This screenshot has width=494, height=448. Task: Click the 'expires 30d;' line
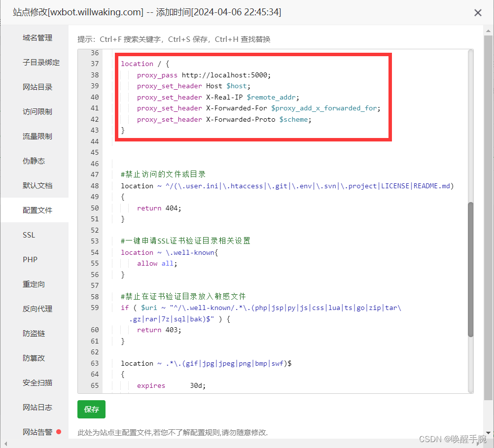click(x=171, y=385)
